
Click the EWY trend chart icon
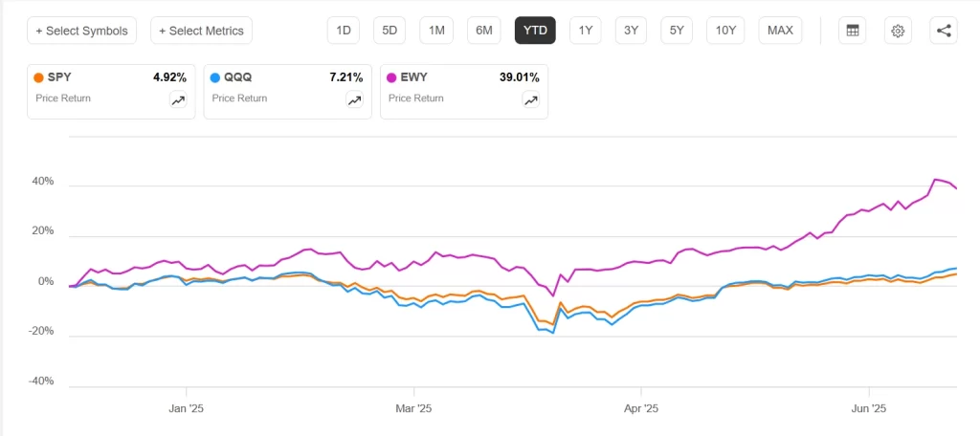pyautogui.click(x=530, y=100)
